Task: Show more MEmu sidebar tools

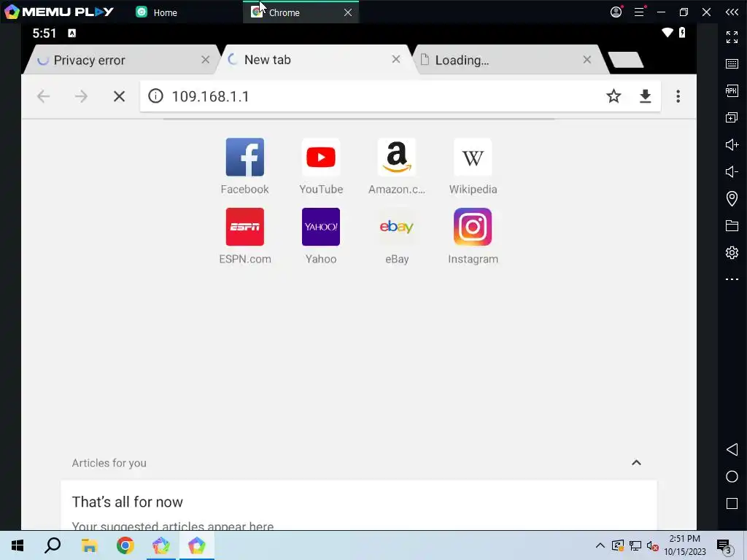Action: click(x=732, y=279)
